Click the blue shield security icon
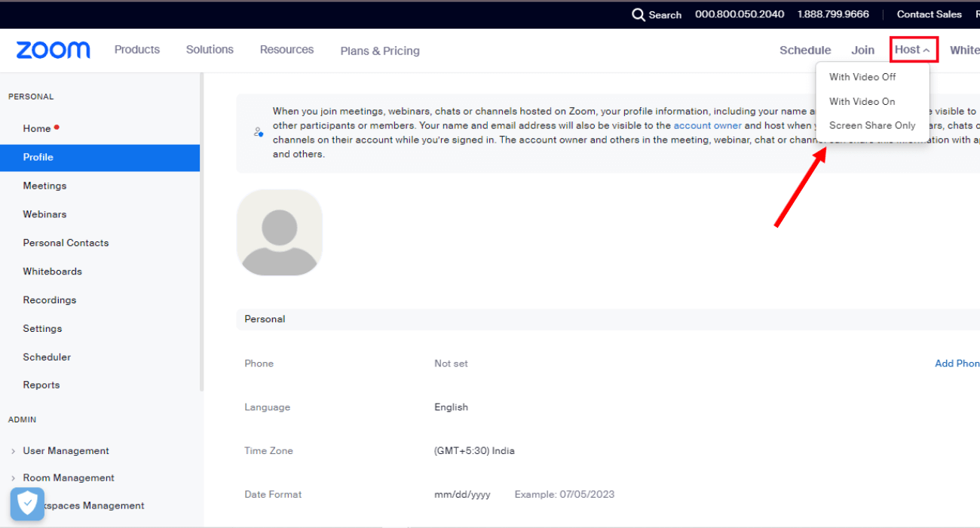This screenshot has width=980, height=528. [27, 503]
